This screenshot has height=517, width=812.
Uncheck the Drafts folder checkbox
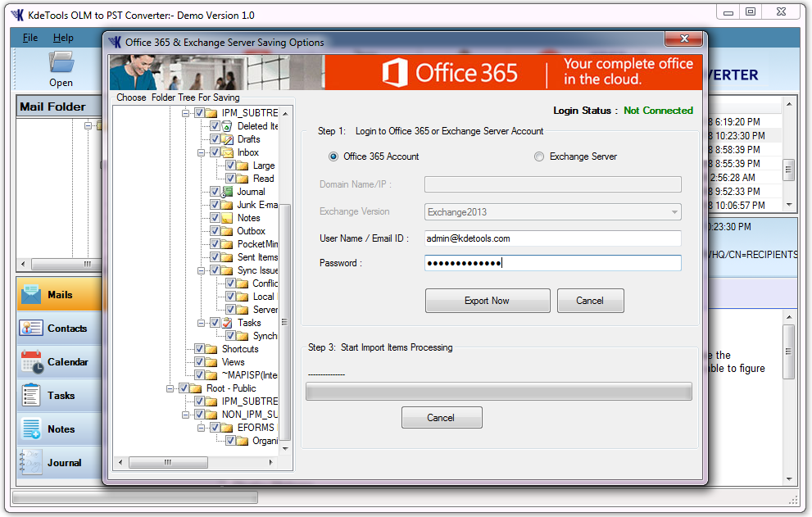click(215, 138)
